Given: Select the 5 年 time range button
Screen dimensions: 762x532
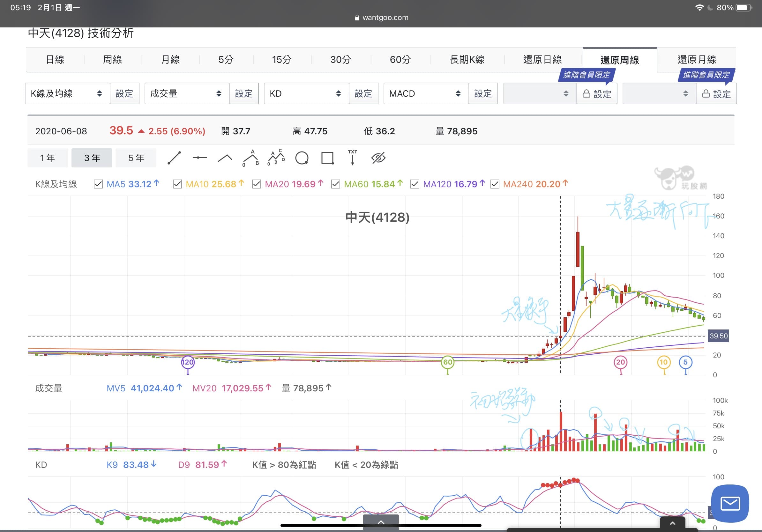Looking at the screenshot, I should [136, 158].
